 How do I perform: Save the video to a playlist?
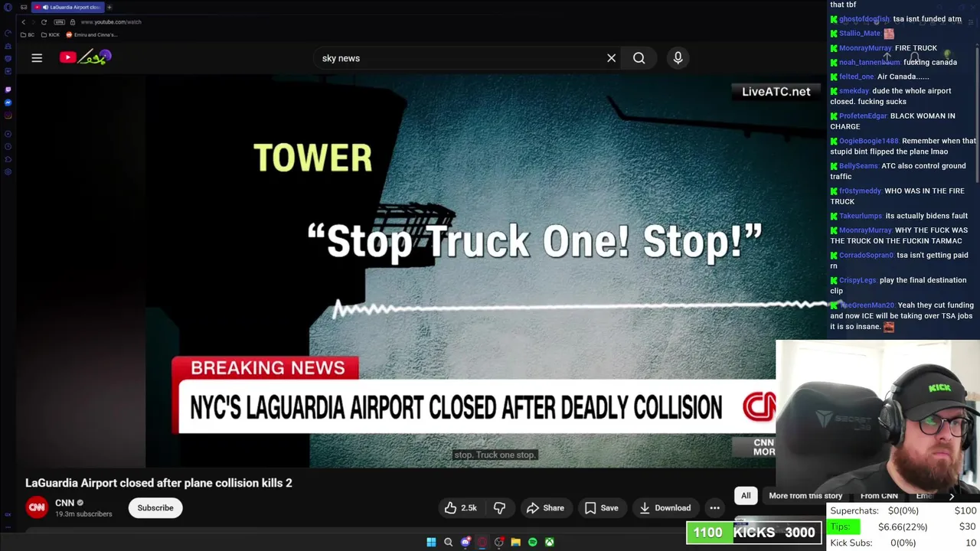[x=601, y=507]
